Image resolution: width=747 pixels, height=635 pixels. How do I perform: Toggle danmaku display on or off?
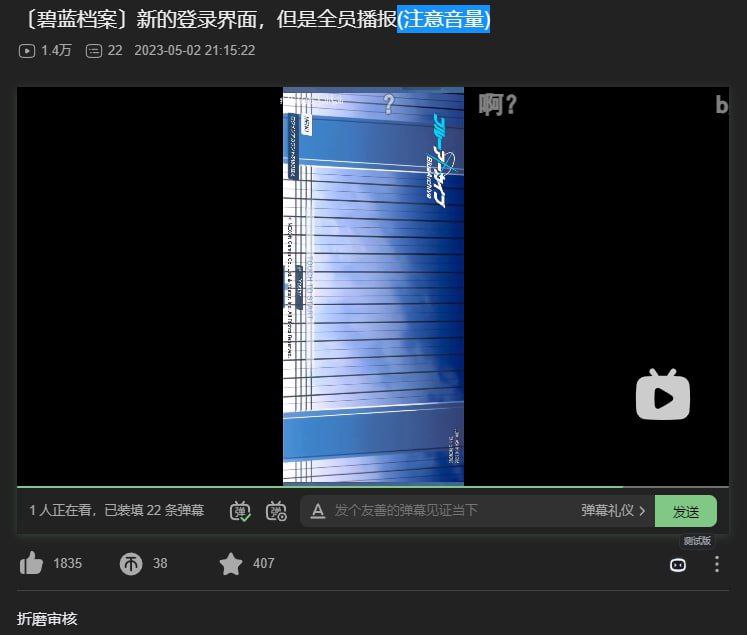pos(240,511)
